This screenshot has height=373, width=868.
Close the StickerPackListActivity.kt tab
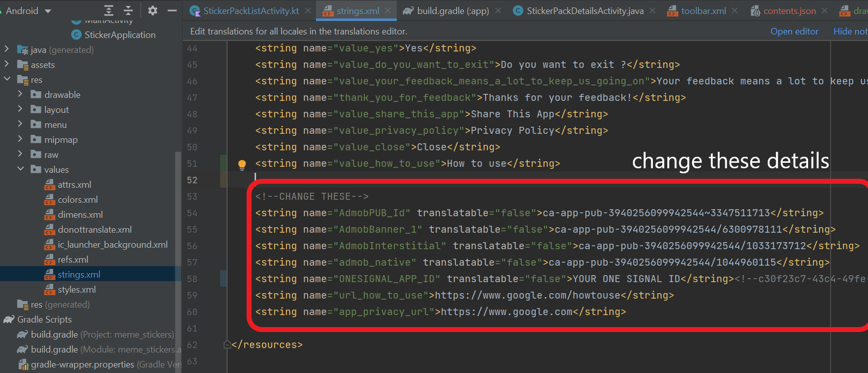pyautogui.click(x=308, y=10)
